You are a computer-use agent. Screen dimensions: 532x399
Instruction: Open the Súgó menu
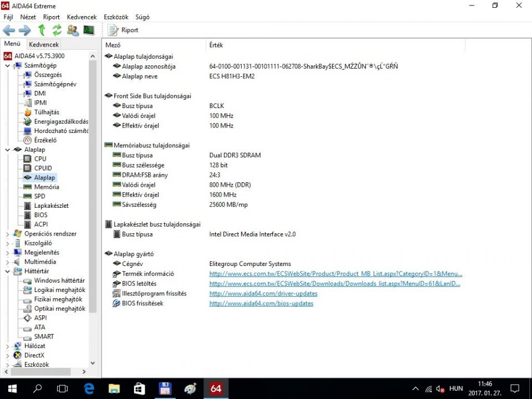click(x=142, y=17)
